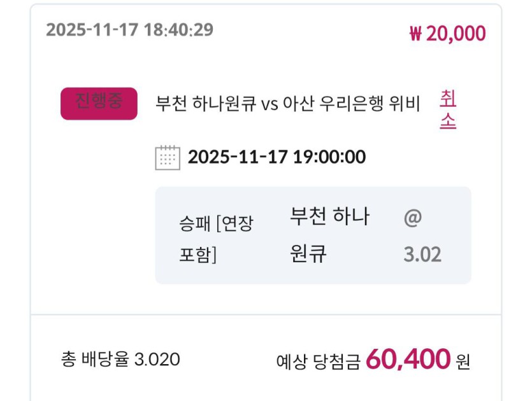
Task: Click the match start time 19:00:00
Action: (329, 157)
